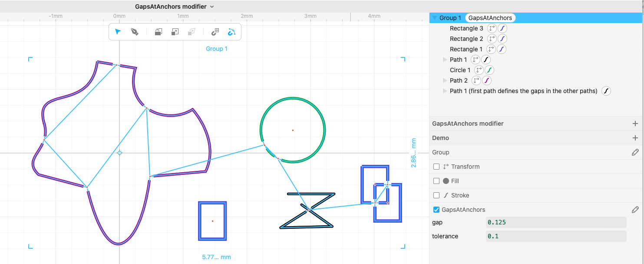Click the greyed-out pen shape conversion icon
This screenshot has width=644, height=264.
click(191, 32)
